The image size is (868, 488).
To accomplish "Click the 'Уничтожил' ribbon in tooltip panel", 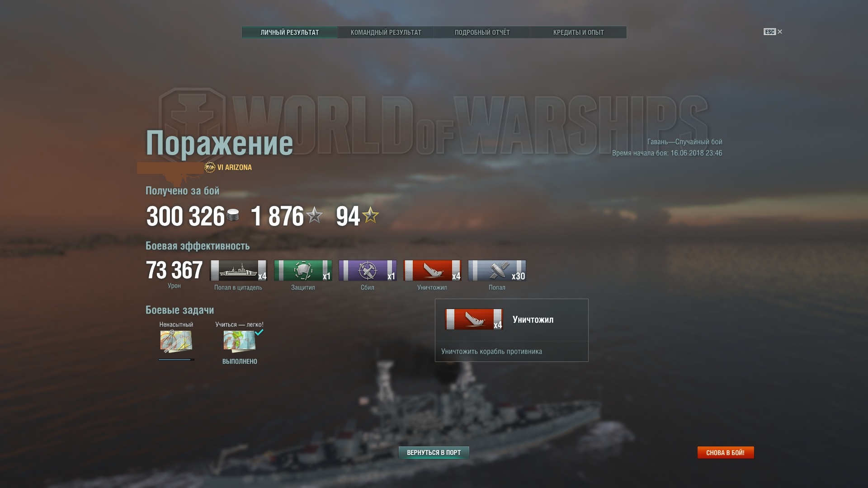I will coord(474,319).
